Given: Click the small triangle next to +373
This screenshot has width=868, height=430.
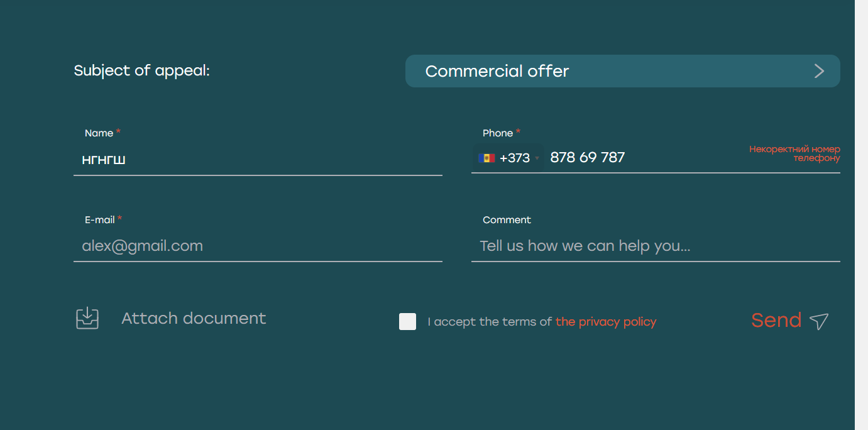Looking at the screenshot, I should (537, 159).
